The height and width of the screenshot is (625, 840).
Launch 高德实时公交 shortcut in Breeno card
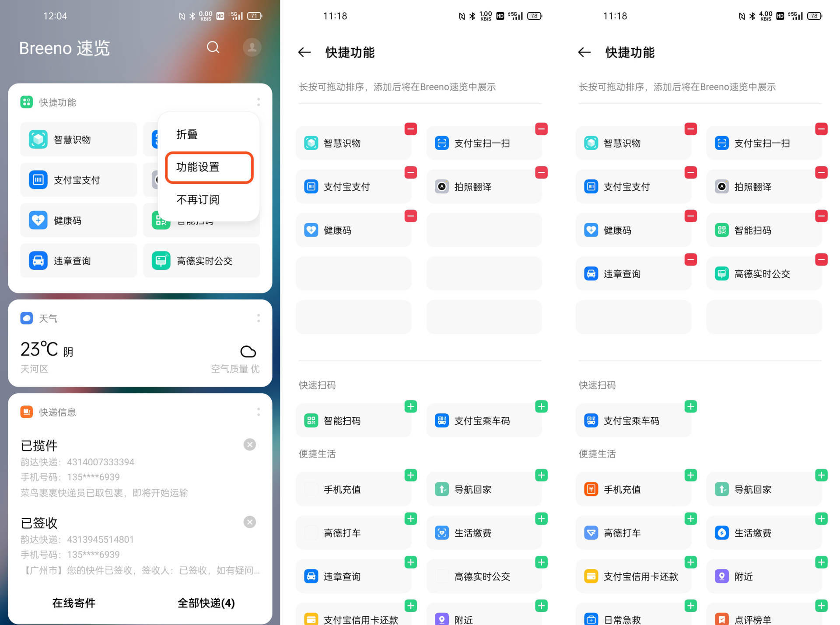coord(202,261)
